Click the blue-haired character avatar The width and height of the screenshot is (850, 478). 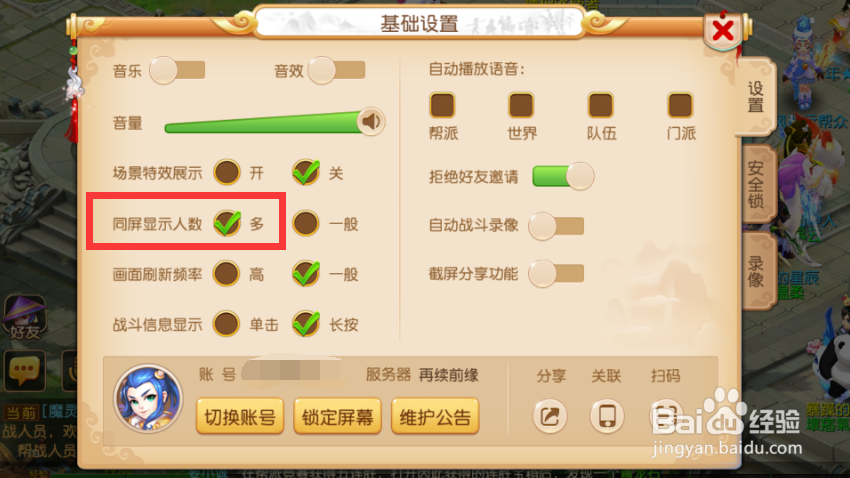pos(148,398)
